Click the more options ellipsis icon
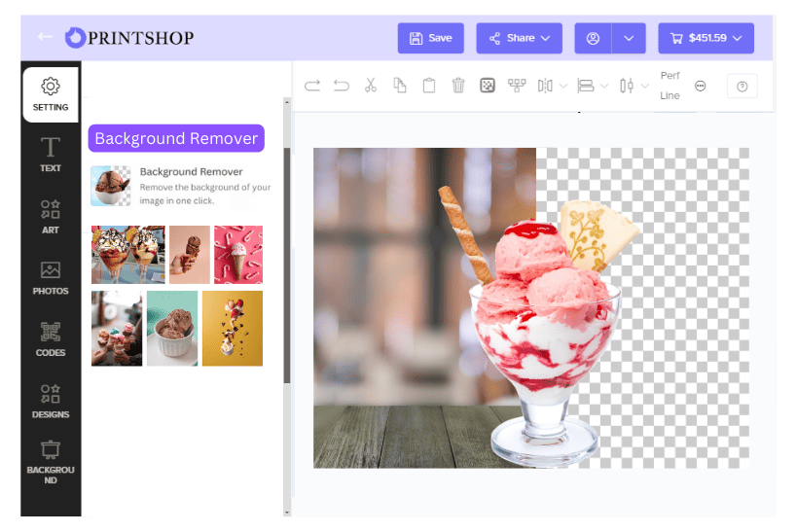The height and width of the screenshot is (532, 797). tap(701, 86)
